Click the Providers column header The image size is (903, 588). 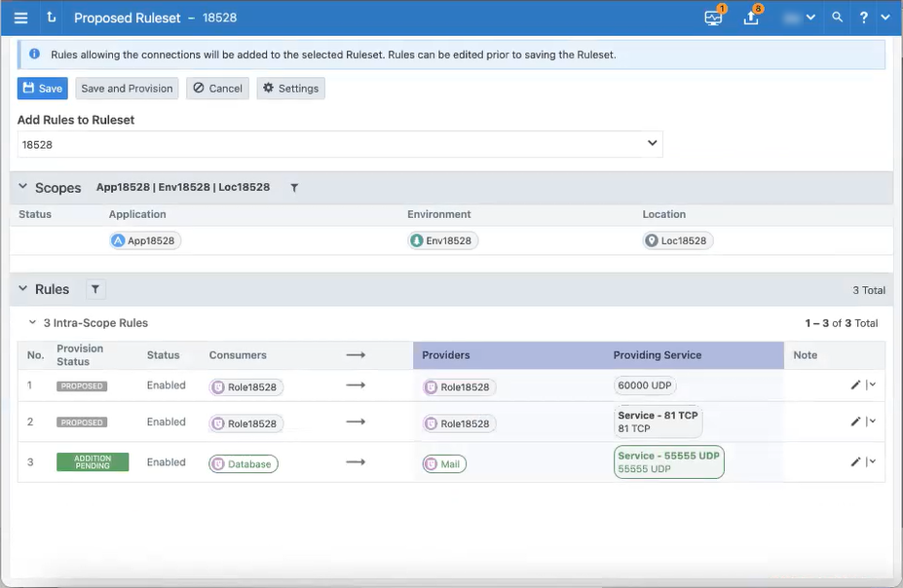coord(446,355)
